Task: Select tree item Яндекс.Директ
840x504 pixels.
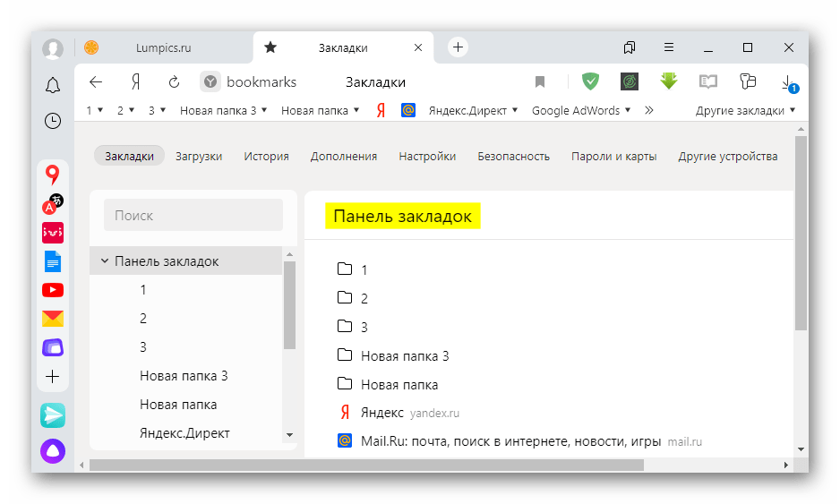Action: (x=186, y=432)
